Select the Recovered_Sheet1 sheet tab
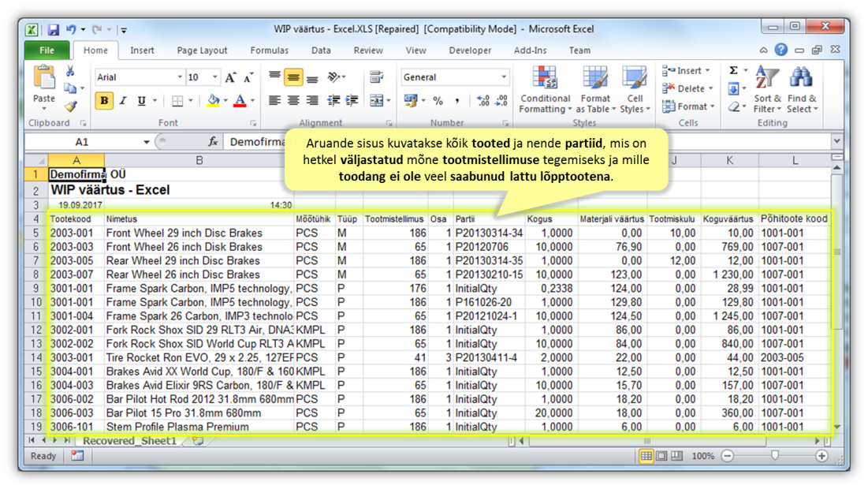Image resolution: width=868 pixels, height=489 pixels. (129, 441)
